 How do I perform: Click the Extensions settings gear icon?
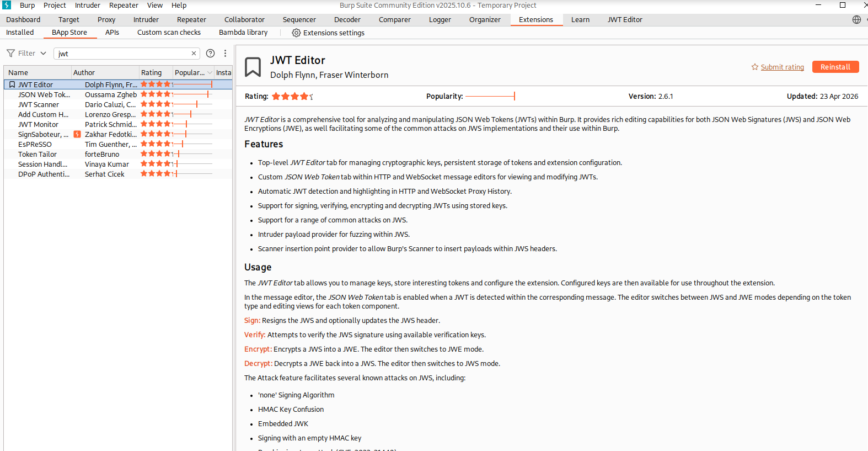pos(296,33)
